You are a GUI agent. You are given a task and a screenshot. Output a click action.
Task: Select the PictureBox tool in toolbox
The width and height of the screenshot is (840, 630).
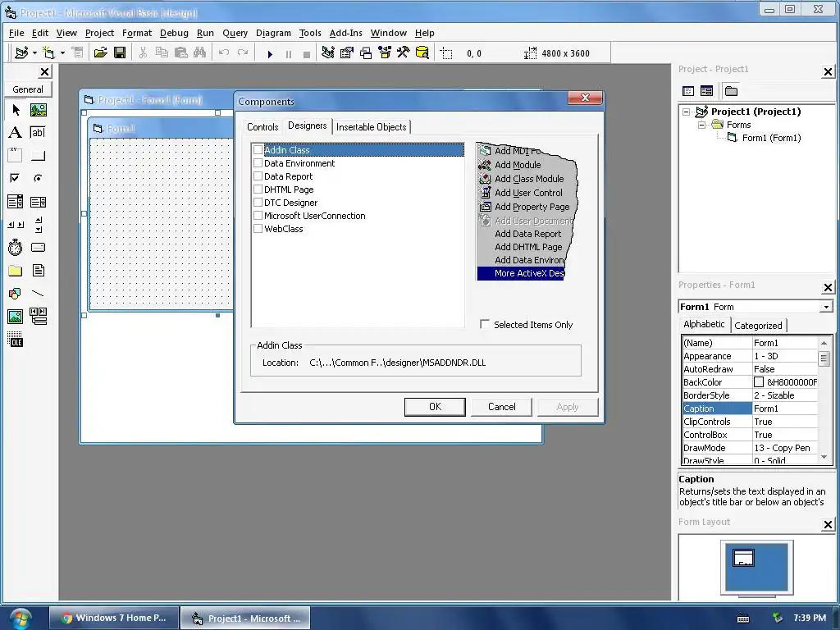[x=38, y=110]
